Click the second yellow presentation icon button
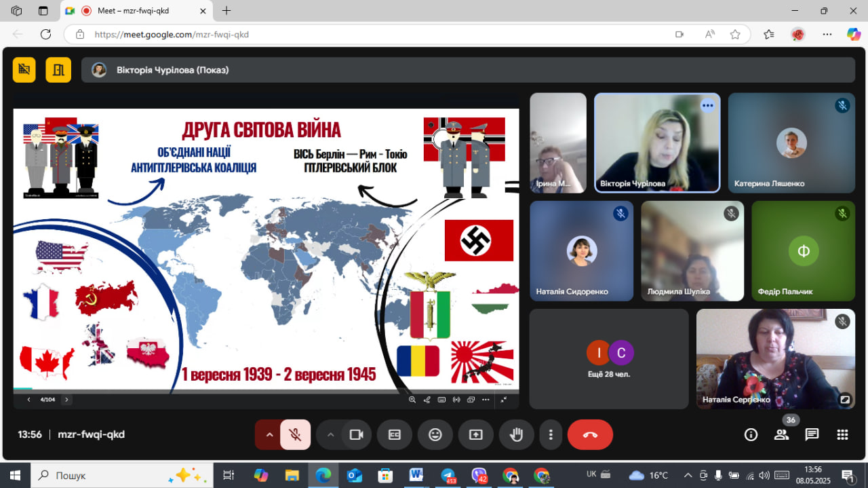868x488 pixels. click(58, 70)
